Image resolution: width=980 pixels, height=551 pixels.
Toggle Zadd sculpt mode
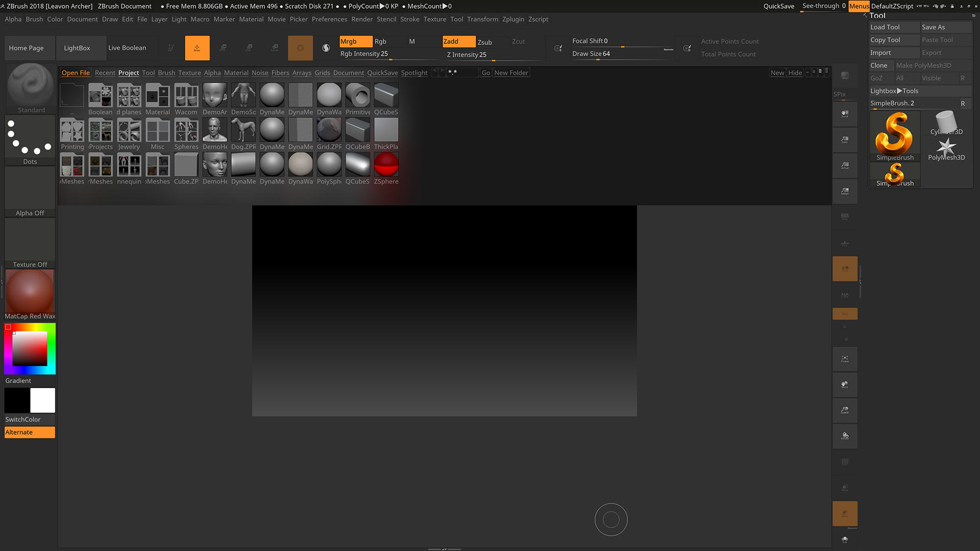click(x=459, y=41)
